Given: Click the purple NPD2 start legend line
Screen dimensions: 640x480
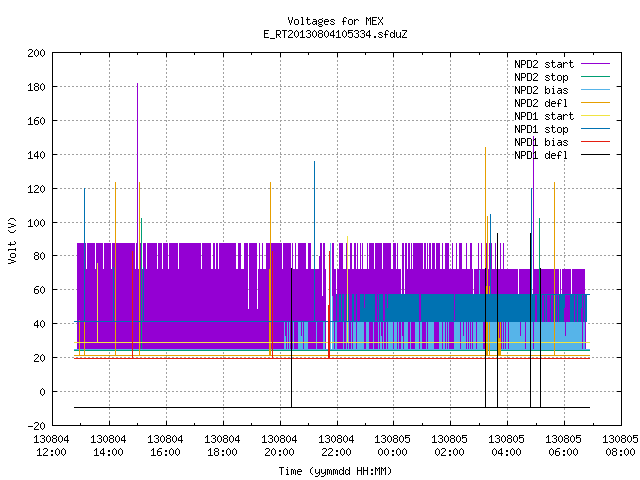Looking at the screenshot, I should coord(595,64).
